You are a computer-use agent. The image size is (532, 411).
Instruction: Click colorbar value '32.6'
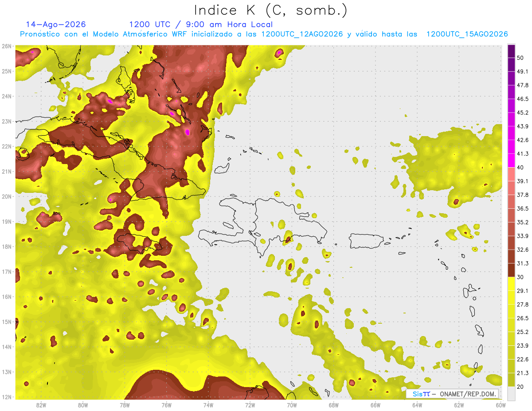point(523,250)
